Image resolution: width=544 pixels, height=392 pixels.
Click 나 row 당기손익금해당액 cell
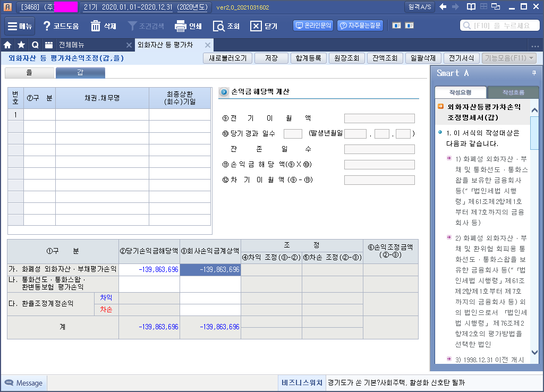pos(149,284)
